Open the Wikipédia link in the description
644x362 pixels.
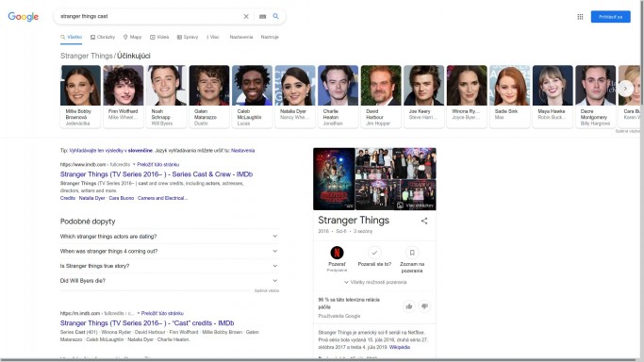[x=399, y=347]
